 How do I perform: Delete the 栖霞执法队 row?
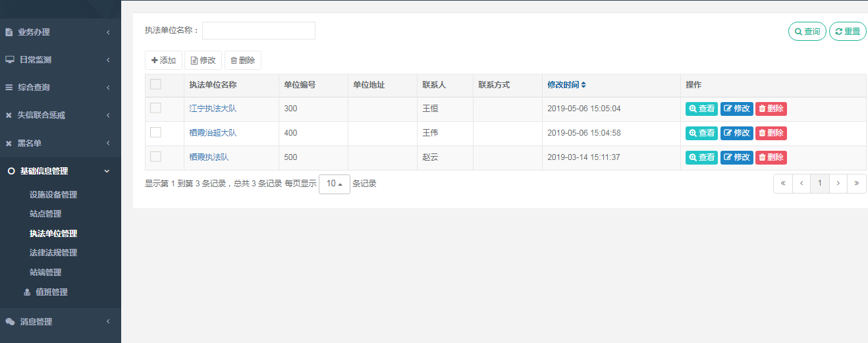771,157
